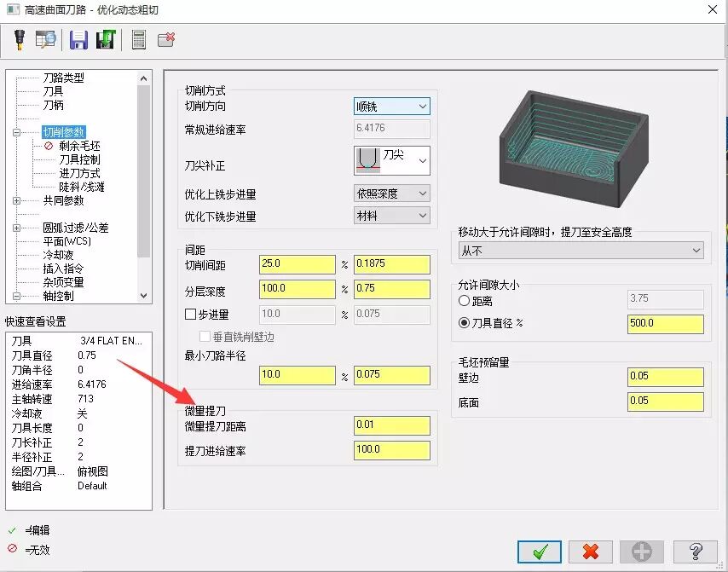
Task: Click the tree scrollbar down arrow
Action: (144, 296)
